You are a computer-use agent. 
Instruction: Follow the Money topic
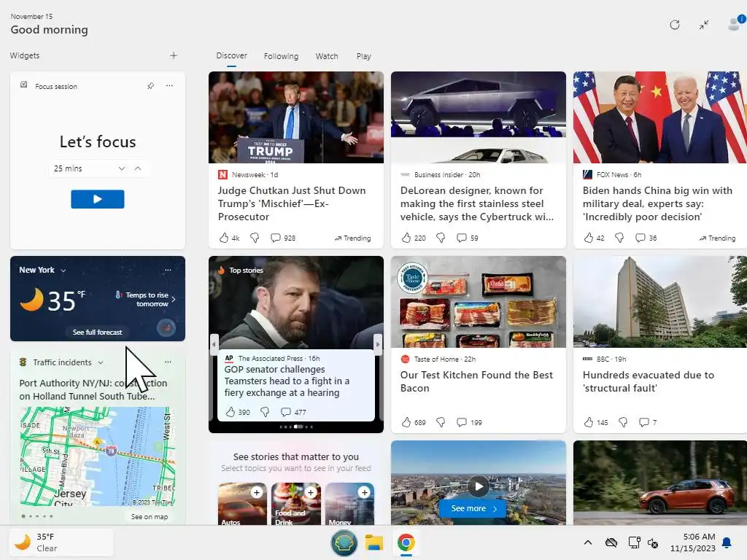tap(365, 492)
